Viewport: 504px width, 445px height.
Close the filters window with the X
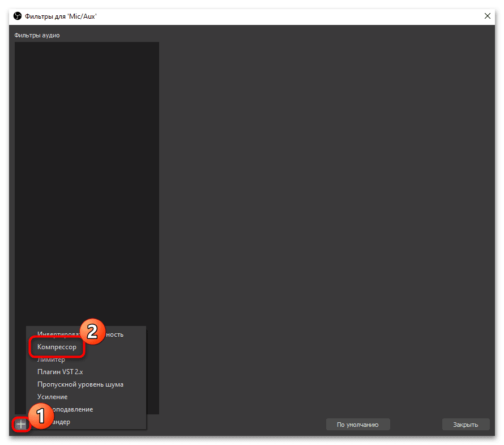pos(487,16)
